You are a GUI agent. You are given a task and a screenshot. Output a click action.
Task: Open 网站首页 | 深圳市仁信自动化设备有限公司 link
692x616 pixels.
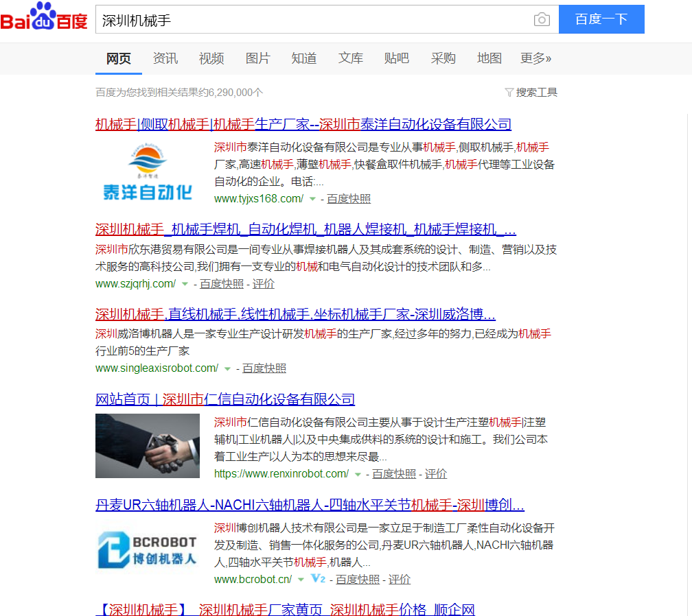tap(225, 399)
